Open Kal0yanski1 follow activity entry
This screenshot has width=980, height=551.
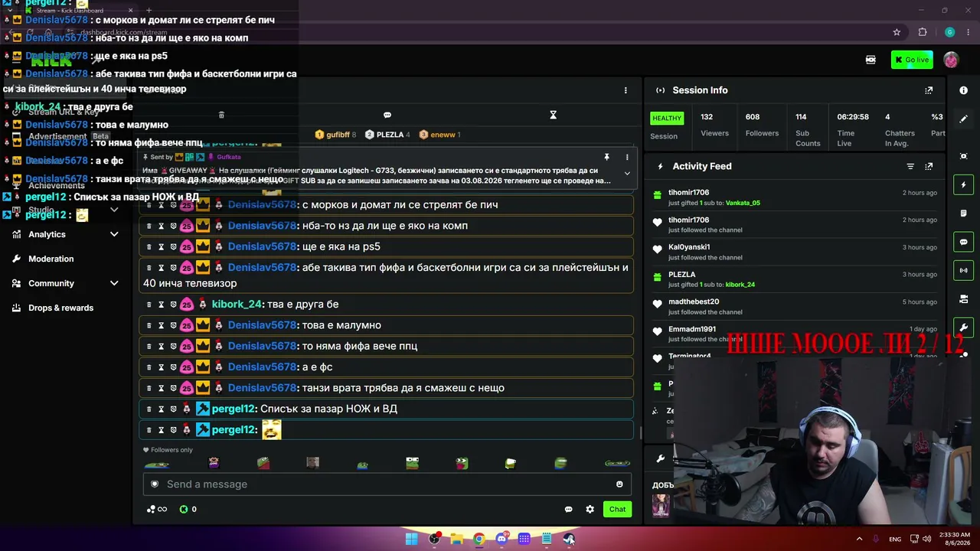click(794, 252)
